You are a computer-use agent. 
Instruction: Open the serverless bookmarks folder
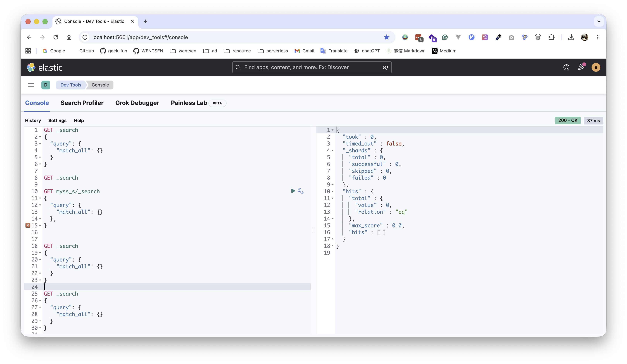273,51
